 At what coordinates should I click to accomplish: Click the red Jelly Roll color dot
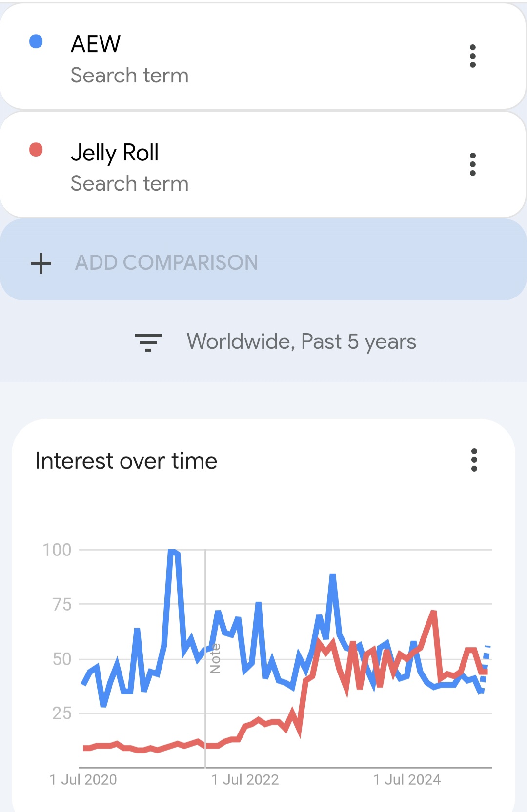click(36, 150)
